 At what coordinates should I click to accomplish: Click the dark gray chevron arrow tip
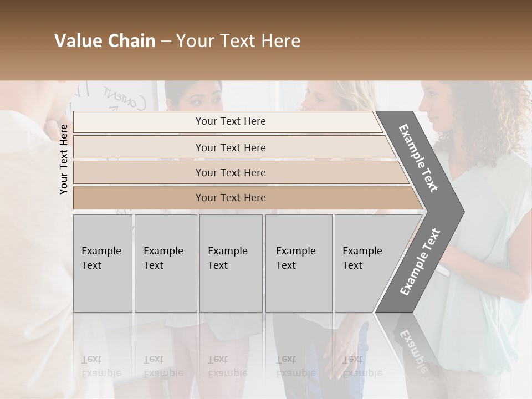tap(456, 212)
